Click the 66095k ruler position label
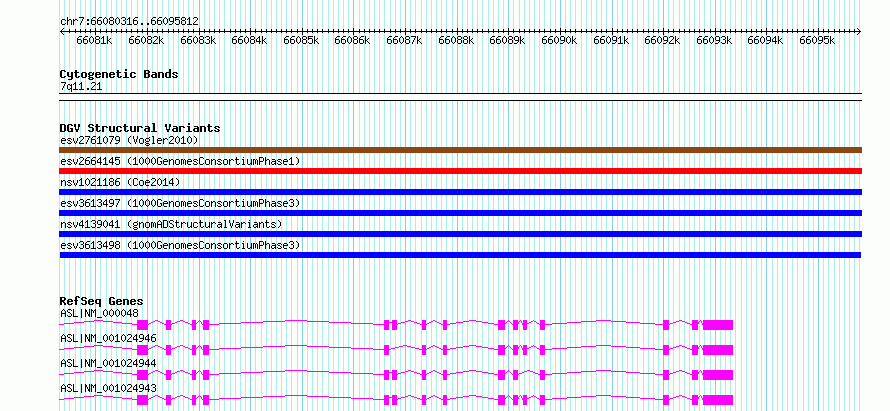 (x=817, y=40)
